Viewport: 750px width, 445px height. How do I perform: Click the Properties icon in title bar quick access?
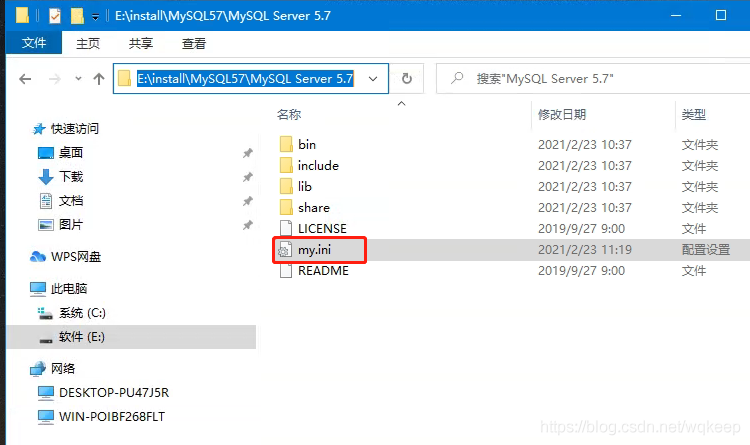pyautogui.click(x=55, y=16)
